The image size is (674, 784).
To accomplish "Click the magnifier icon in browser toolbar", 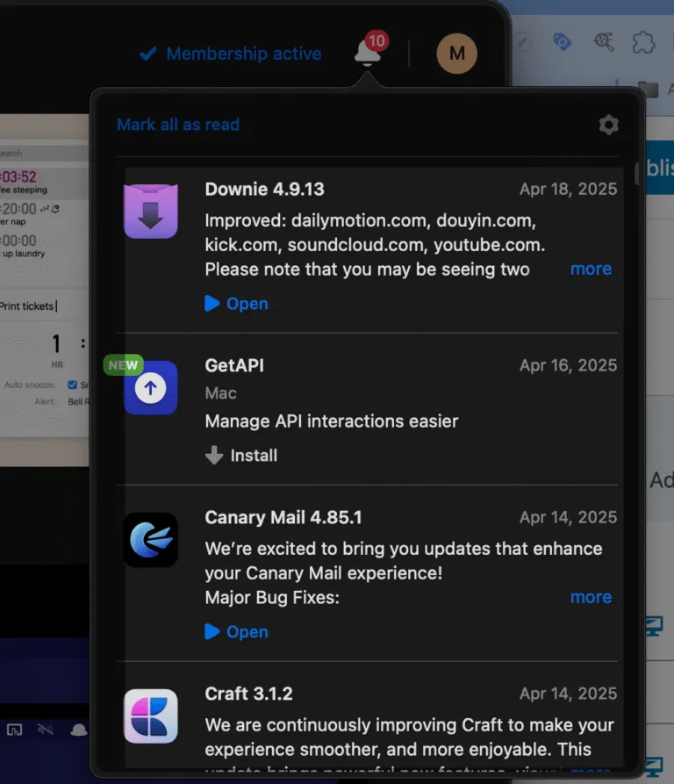I will pos(604,42).
